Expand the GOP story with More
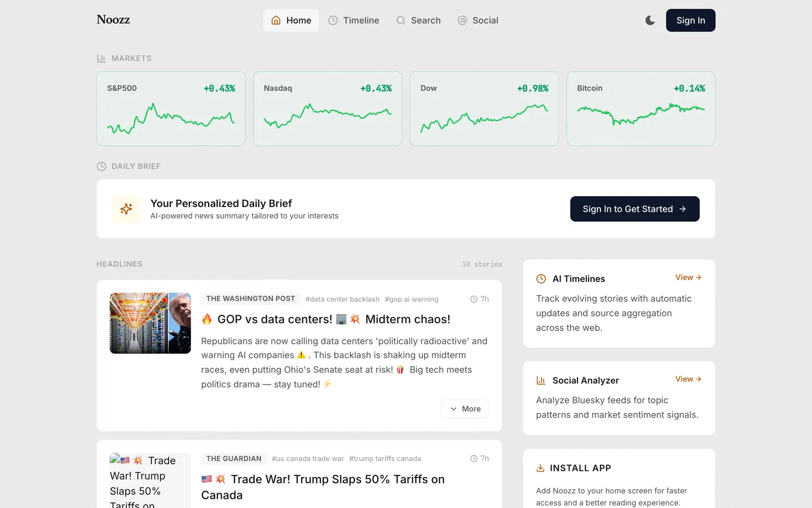The height and width of the screenshot is (508, 812). 465,409
